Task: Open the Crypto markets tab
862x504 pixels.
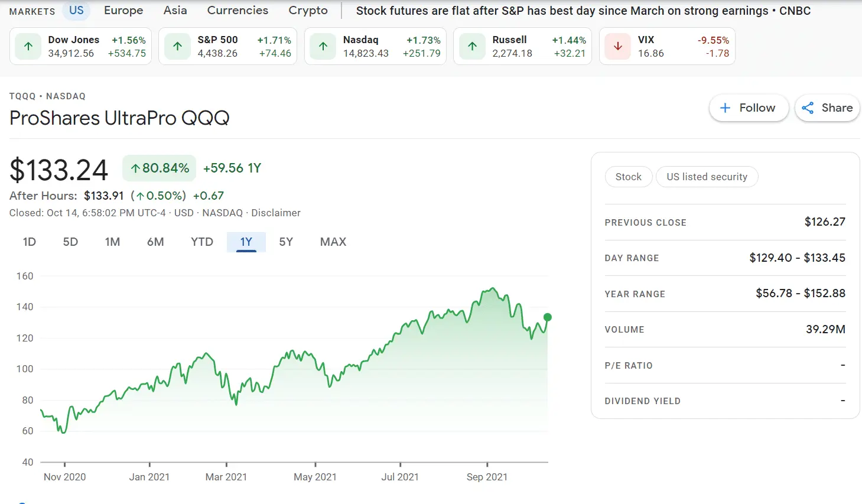Action: coord(308,11)
